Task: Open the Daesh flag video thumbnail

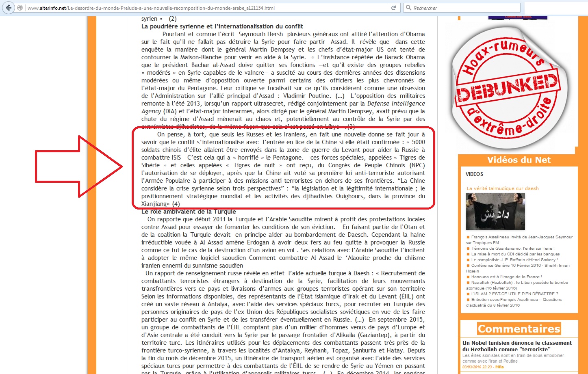Action: [495, 212]
